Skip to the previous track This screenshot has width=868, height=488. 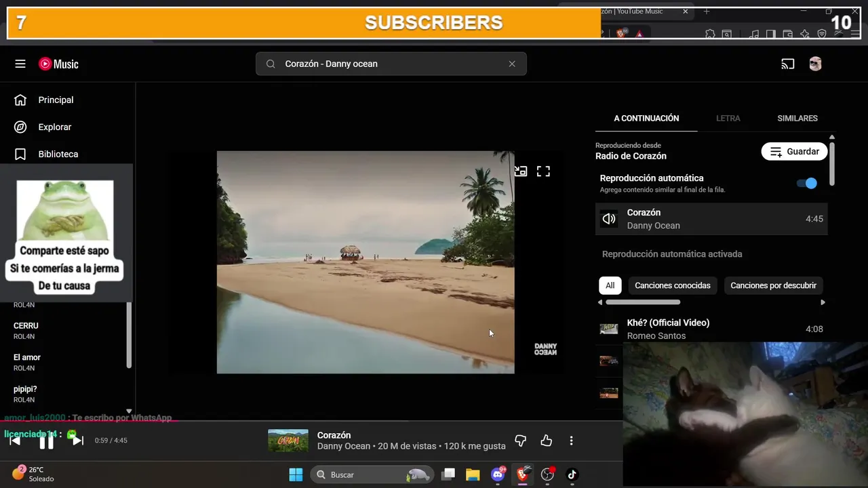tap(14, 441)
